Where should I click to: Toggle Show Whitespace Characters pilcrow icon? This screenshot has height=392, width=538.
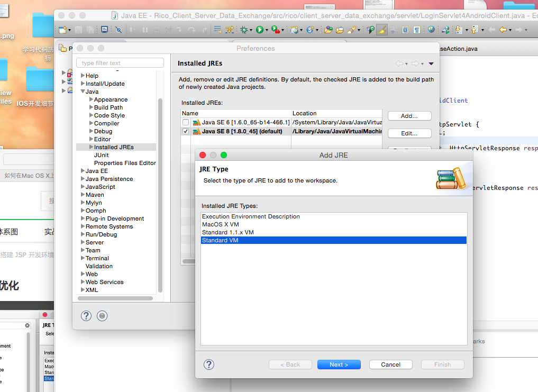(417, 30)
